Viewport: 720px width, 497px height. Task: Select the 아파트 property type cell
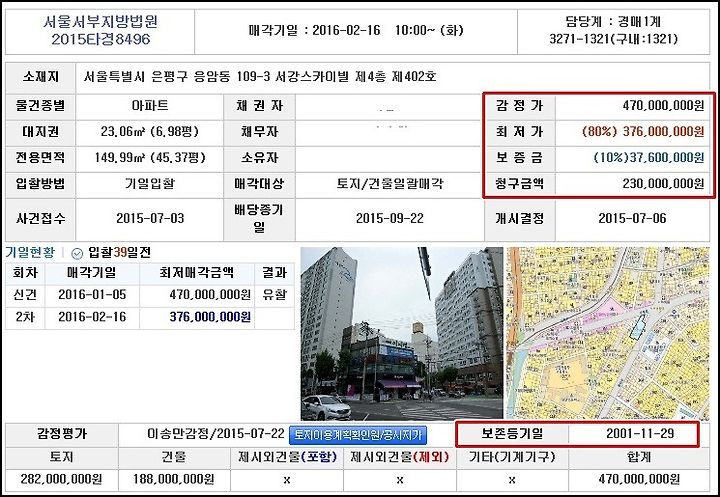(150, 106)
